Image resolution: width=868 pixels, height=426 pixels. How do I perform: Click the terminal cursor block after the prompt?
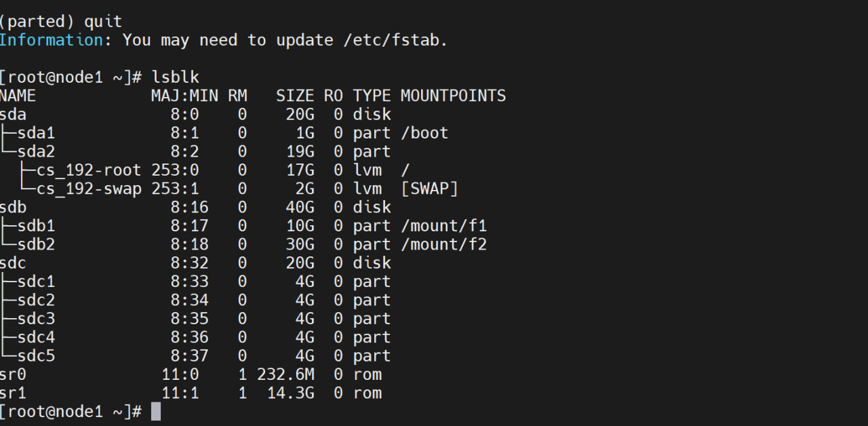pos(156,411)
